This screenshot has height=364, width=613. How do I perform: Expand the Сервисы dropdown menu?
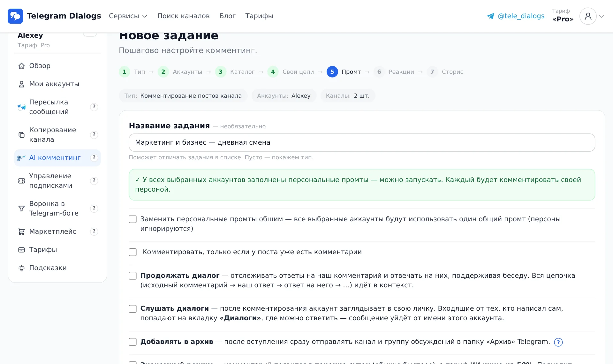[x=128, y=16]
